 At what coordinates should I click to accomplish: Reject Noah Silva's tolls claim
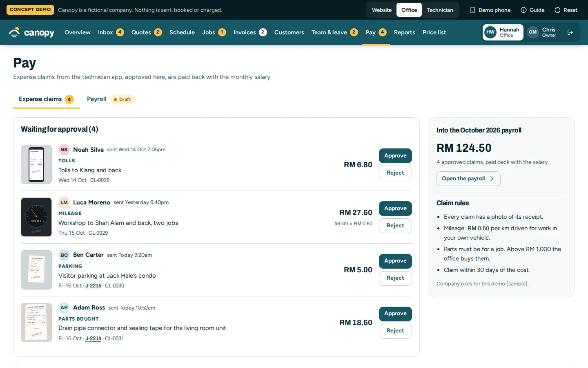pyautogui.click(x=395, y=173)
